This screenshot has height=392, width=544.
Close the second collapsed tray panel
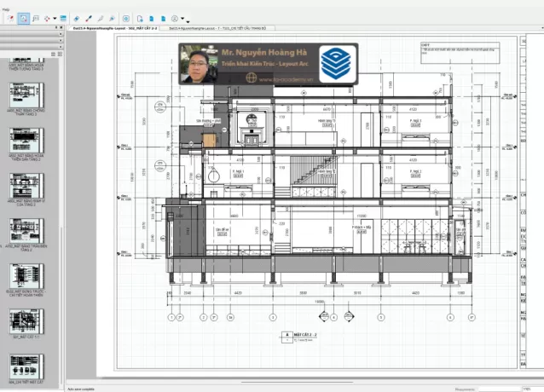(61, 41)
